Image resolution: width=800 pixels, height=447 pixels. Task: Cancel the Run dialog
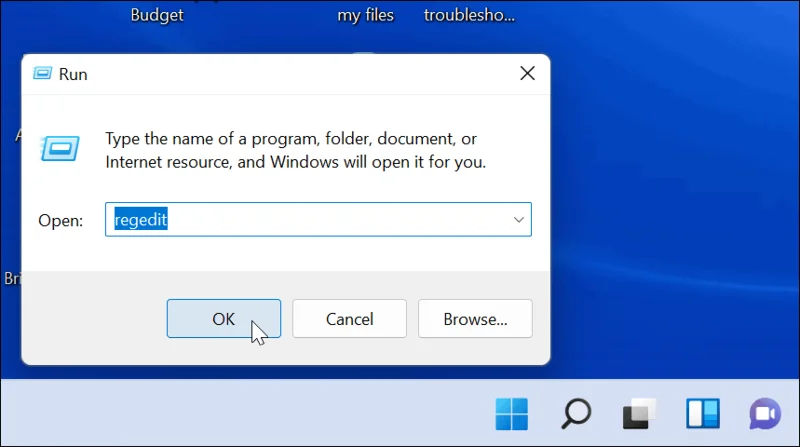pos(349,318)
